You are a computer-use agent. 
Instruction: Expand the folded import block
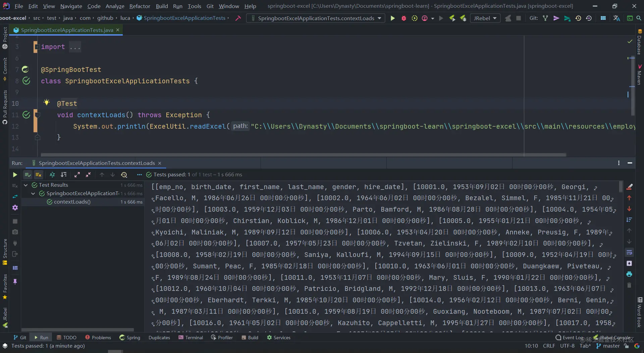tap(38, 47)
